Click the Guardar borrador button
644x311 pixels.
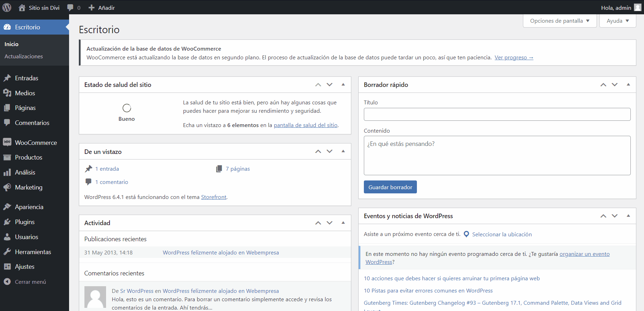coord(390,187)
